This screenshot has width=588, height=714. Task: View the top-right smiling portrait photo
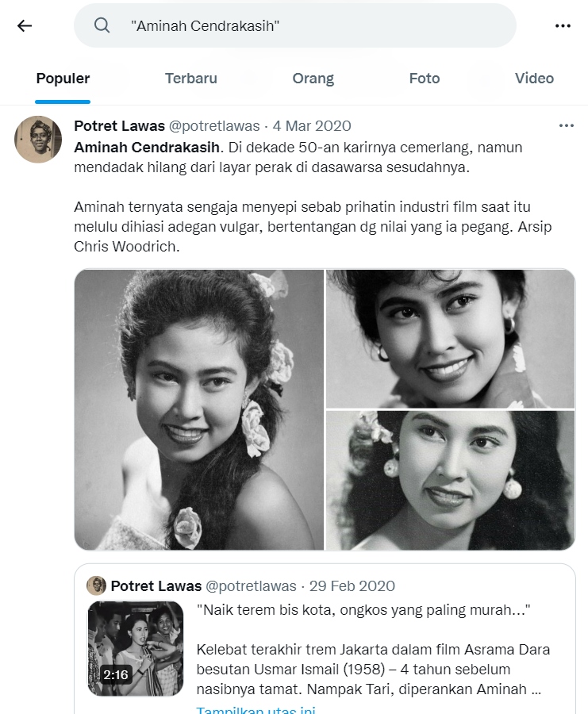pos(450,338)
